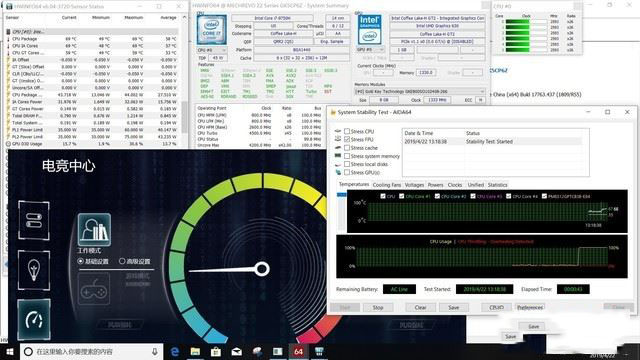Click the Maximum column header in Sensor Status
Viewport: 640px width, 360px height.
click(x=133, y=18)
